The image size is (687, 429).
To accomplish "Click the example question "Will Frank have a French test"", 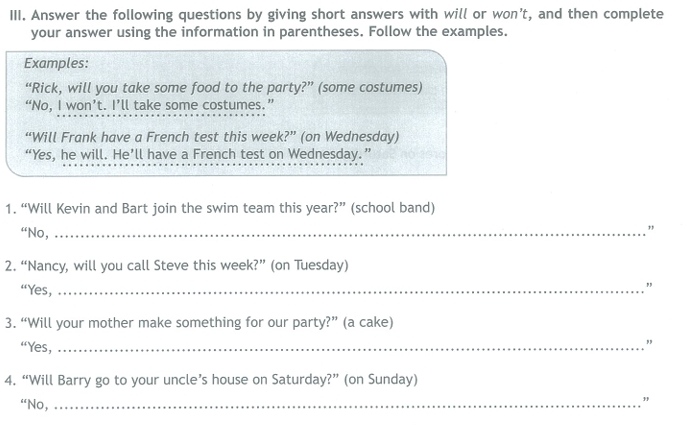I will pyautogui.click(x=161, y=137).
